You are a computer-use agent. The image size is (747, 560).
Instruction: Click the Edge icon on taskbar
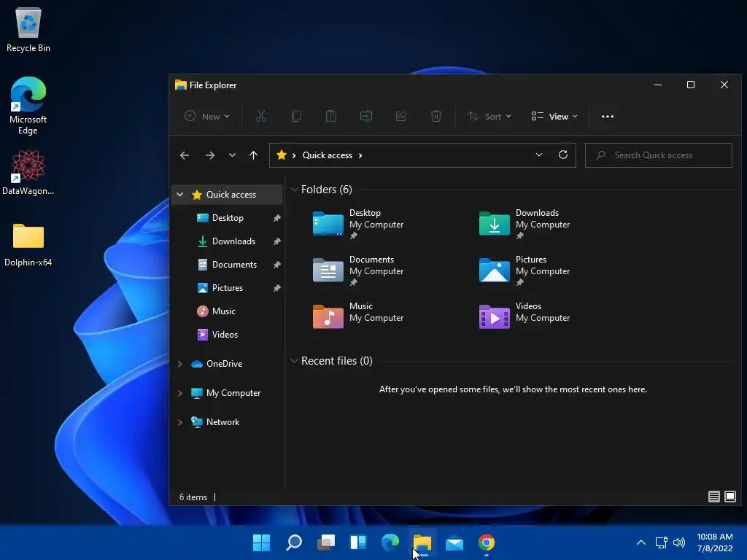(x=390, y=542)
